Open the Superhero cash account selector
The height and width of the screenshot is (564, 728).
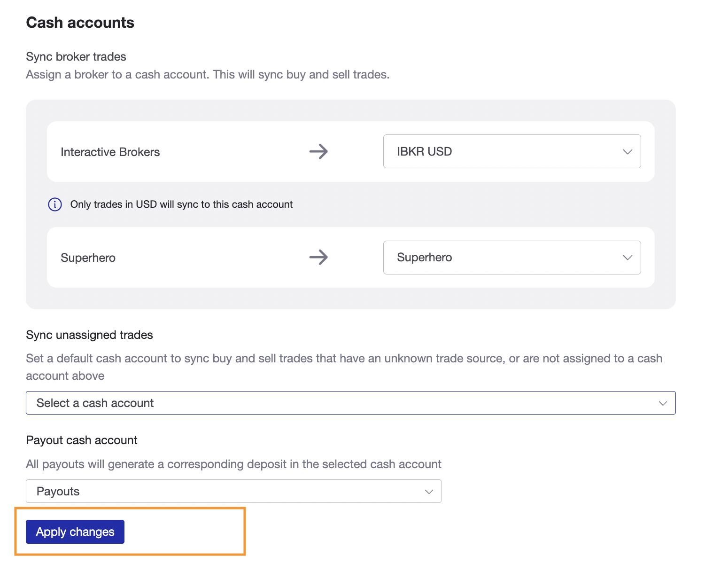coord(511,258)
